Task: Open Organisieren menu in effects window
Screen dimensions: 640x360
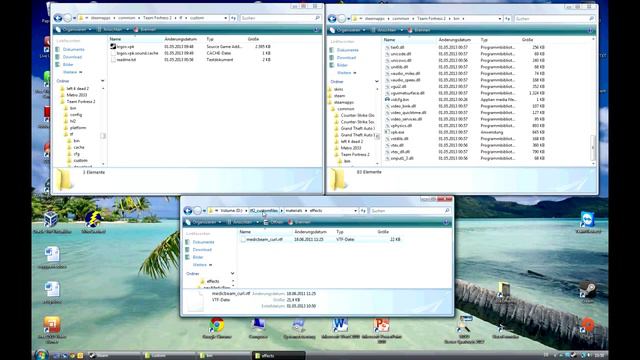Action: (x=203, y=222)
